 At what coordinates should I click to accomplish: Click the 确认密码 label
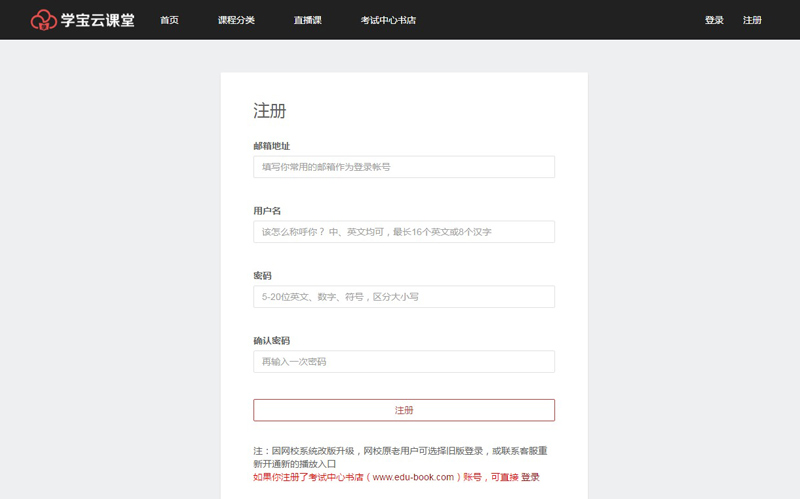coord(271,340)
